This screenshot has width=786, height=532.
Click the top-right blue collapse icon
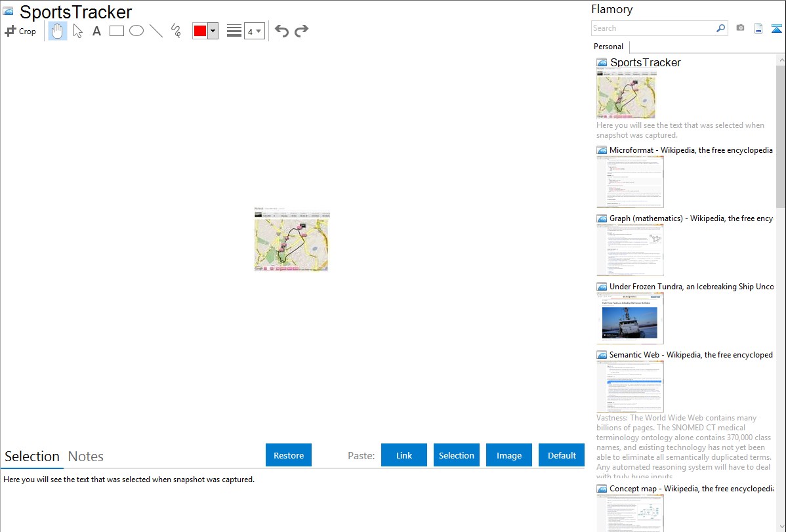click(776, 28)
